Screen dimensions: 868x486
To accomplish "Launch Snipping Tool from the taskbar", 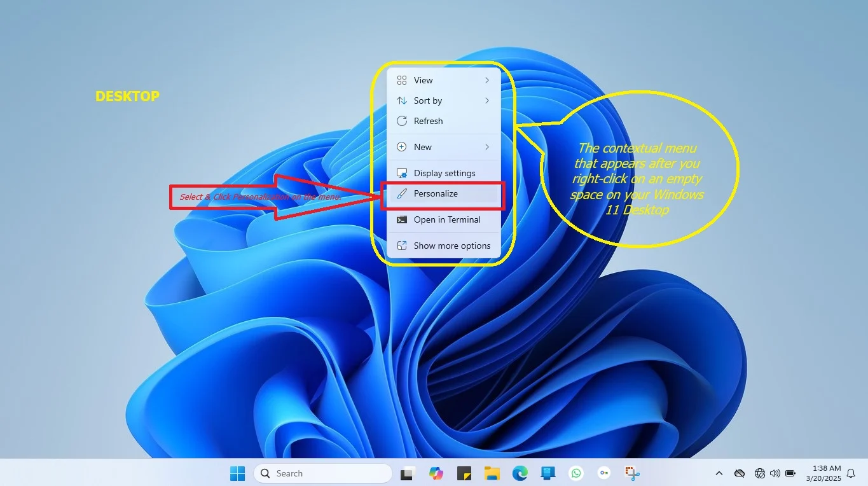I will pyautogui.click(x=631, y=473).
